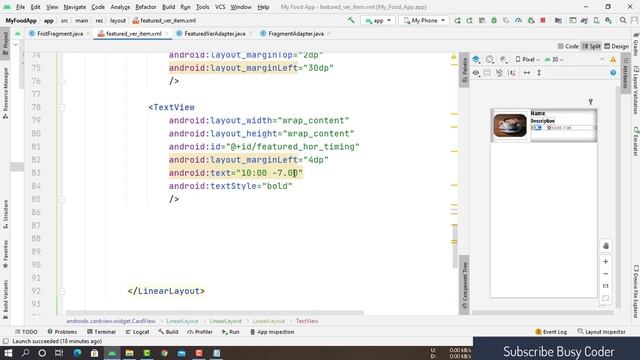Image resolution: width=640 pixels, height=360 pixels.
Task: Open the orientation for preview dropdown
Action: [x=490, y=60]
